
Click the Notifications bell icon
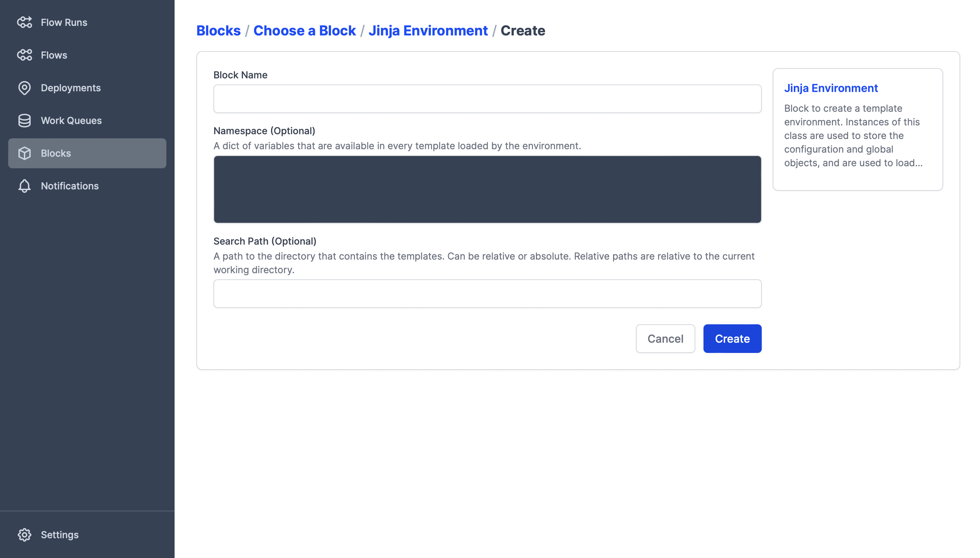(25, 186)
